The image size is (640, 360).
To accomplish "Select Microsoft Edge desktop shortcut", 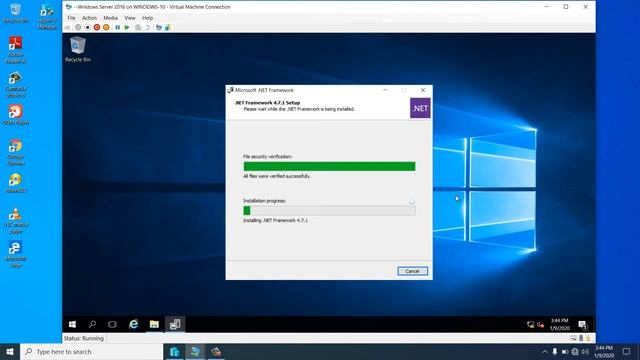I will tap(16, 254).
